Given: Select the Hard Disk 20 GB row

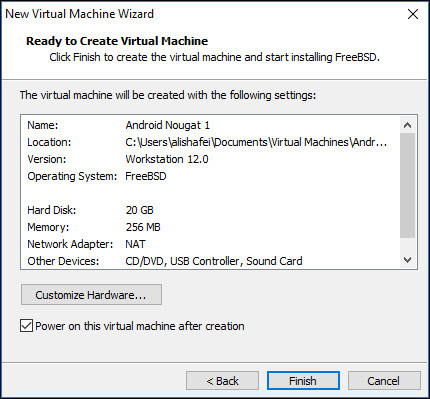Looking at the screenshot, I should point(211,210).
